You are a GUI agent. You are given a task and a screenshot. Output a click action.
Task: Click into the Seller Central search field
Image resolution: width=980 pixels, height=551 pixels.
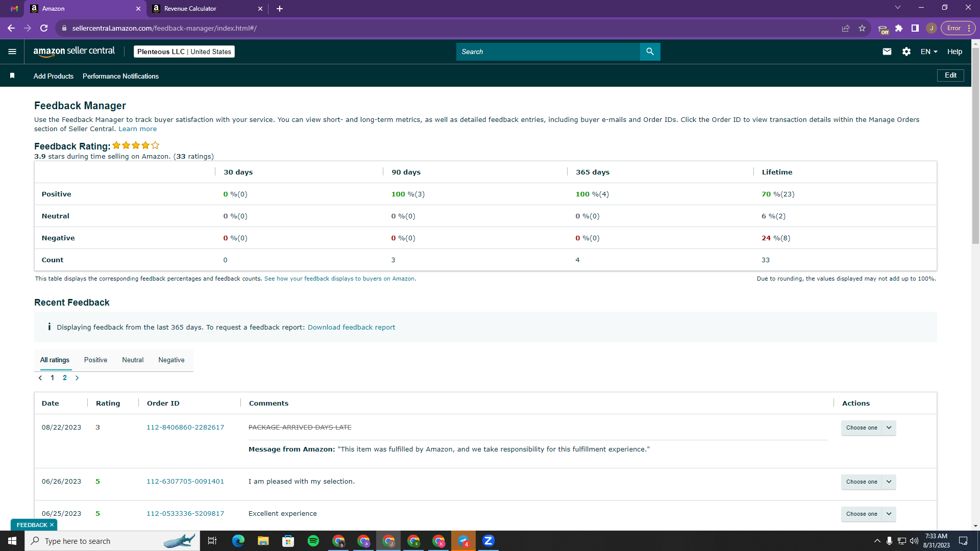[548, 52]
